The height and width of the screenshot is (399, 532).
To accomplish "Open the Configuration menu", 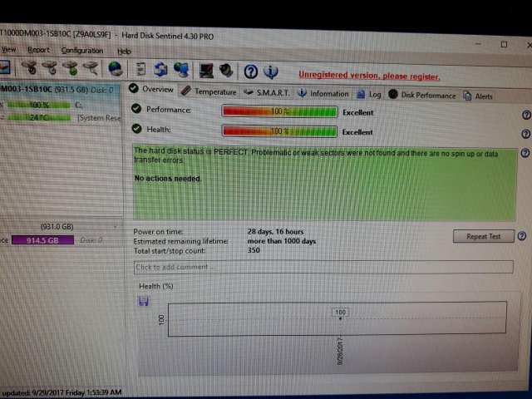I will [x=82, y=51].
